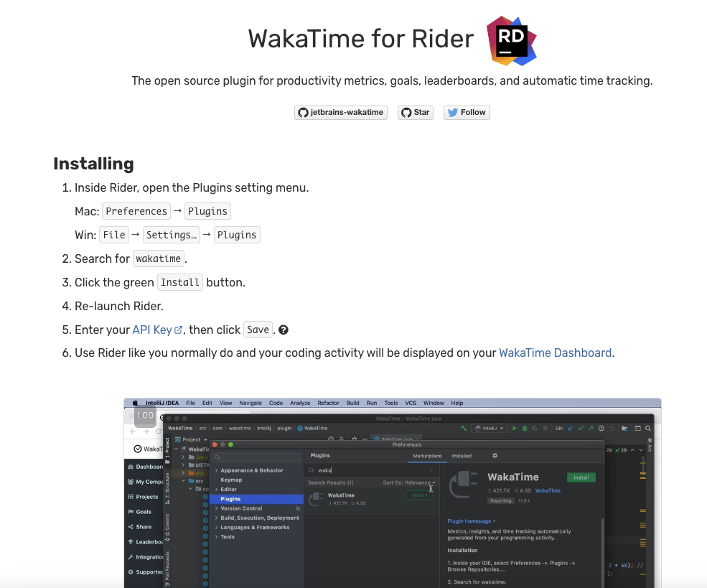Click the plugins gear settings icon
Screen dimensions: 707x588
[495, 456]
